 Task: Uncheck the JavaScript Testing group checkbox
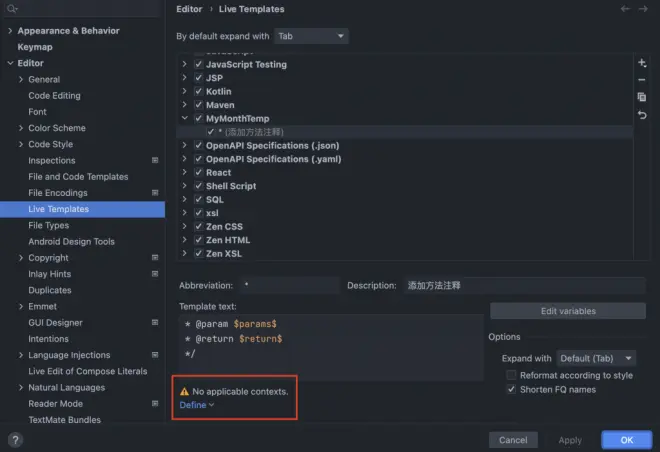pos(199,64)
